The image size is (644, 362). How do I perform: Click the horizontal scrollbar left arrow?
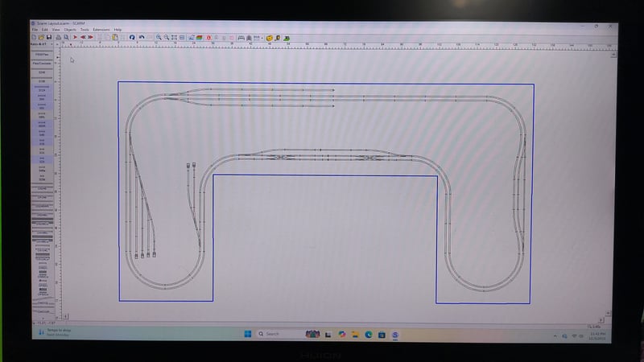[65, 316]
